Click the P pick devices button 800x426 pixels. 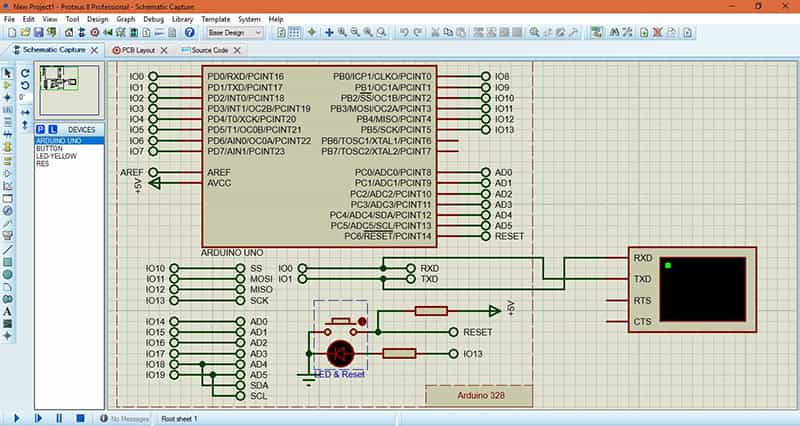coord(40,130)
